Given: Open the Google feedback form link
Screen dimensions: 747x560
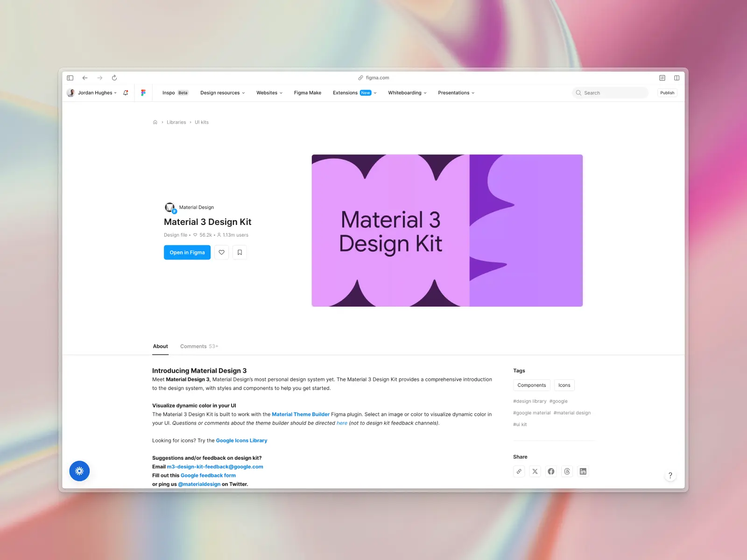Looking at the screenshot, I should pyautogui.click(x=208, y=476).
